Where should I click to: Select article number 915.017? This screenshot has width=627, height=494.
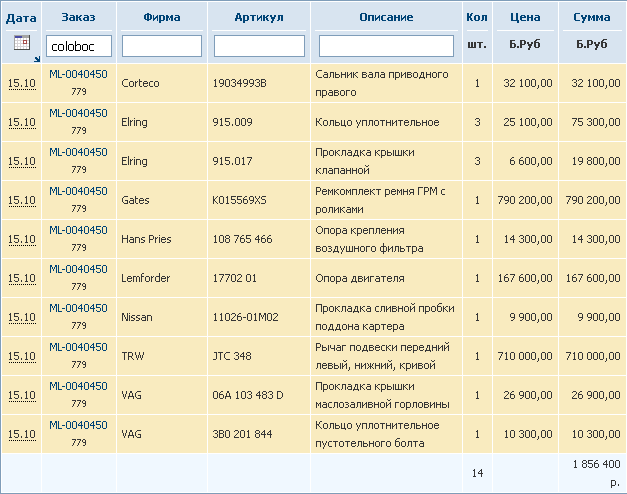click(232, 161)
